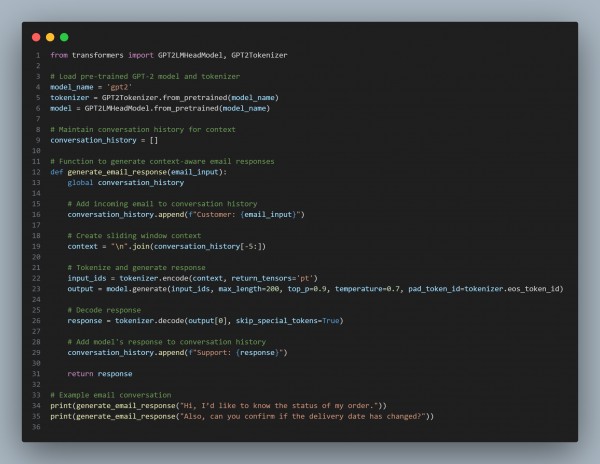Click the temperature=0.7 argument

coord(367,289)
